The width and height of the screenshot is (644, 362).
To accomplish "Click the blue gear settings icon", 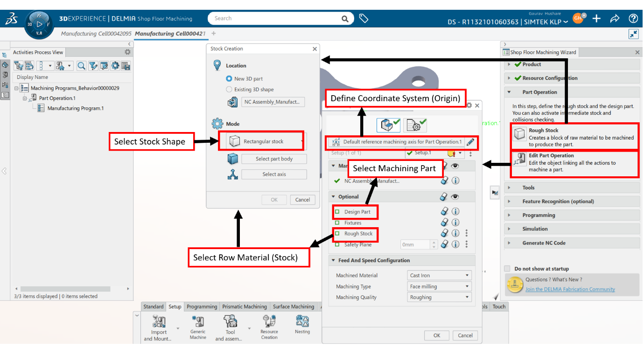I will coord(115,66).
